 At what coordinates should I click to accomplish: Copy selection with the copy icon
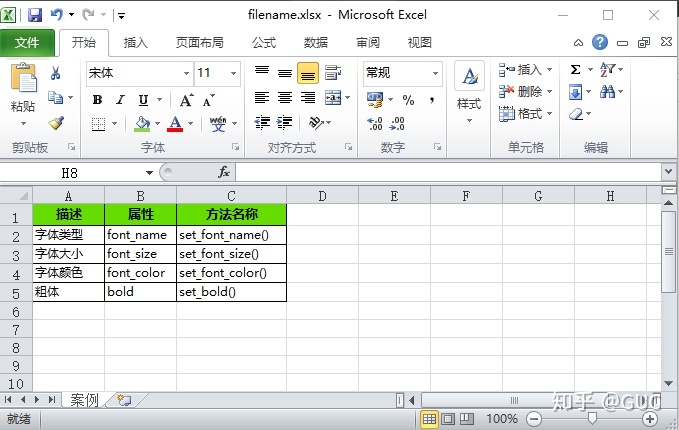(x=55, y=97)
